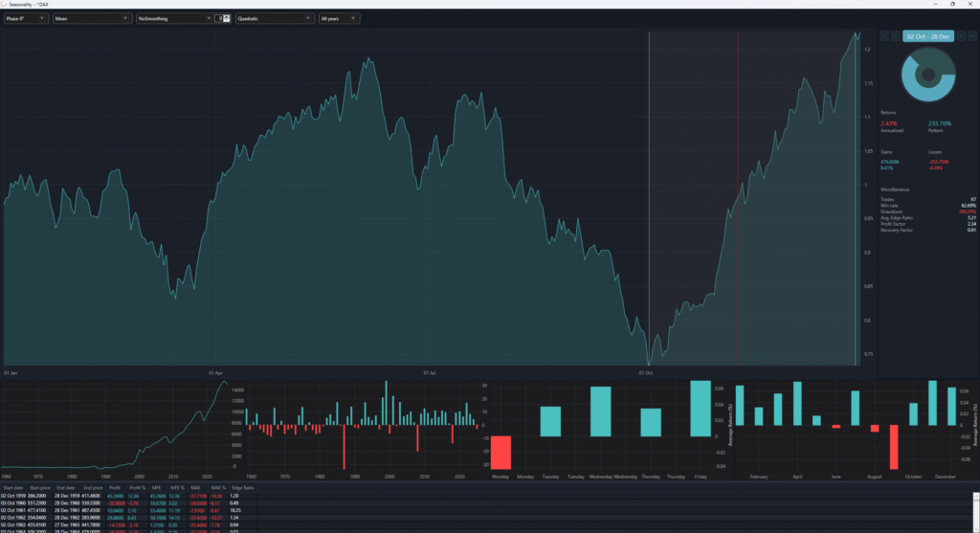Viewport: 980px width, 533px height.
Task: Click the rightmost next-period arrow icon
Action: pos(971,36)
